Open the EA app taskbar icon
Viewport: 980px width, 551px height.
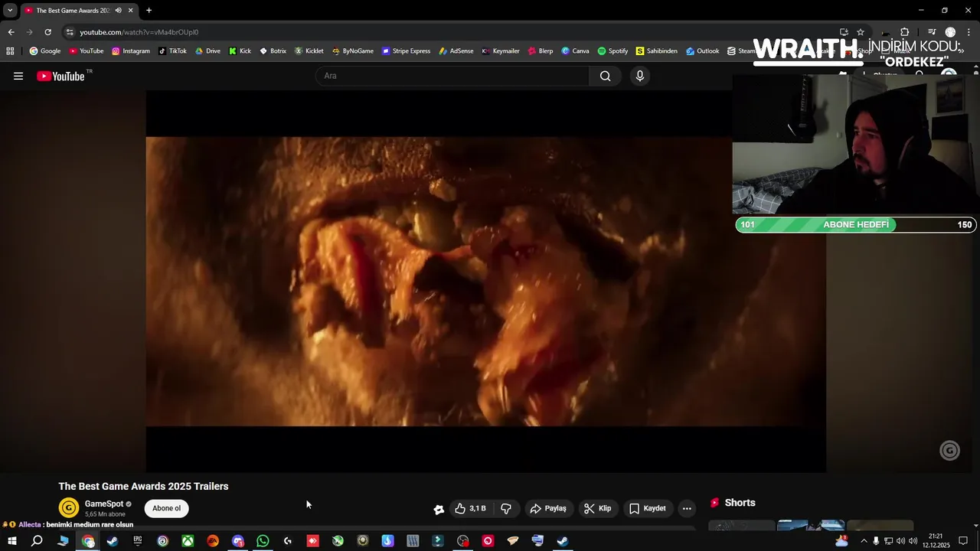213,541
